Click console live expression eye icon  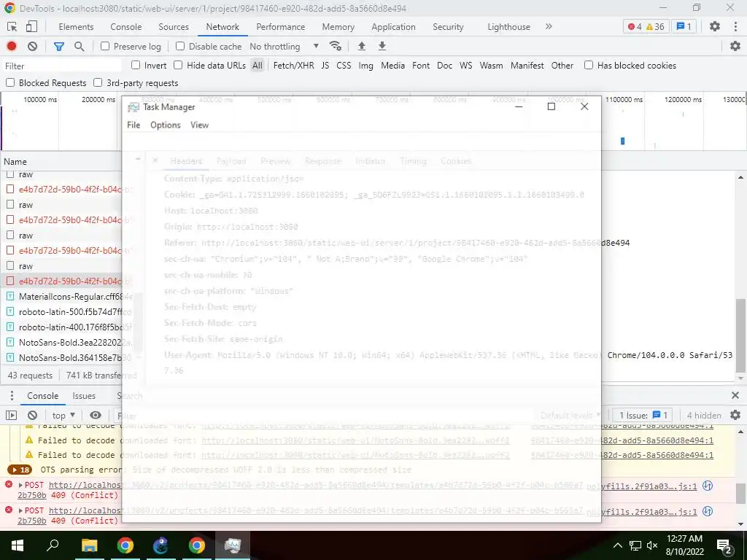(x=96, y=415)
